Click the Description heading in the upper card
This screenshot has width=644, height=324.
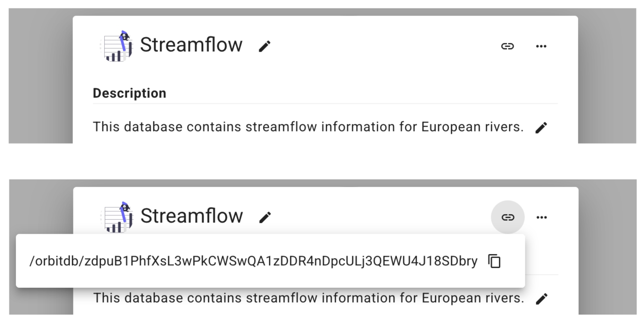[129, 93]
